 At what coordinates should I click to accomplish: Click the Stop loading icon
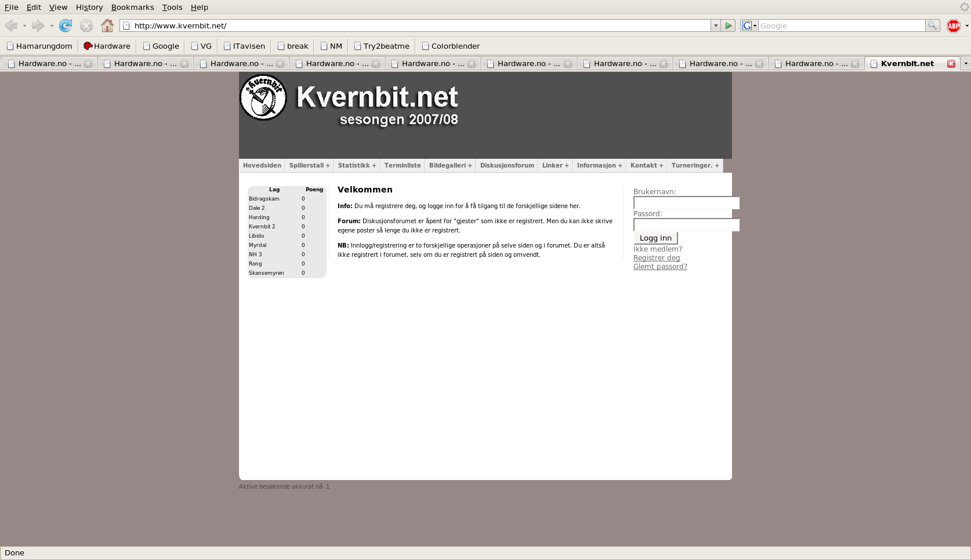(x=86, y=26)
